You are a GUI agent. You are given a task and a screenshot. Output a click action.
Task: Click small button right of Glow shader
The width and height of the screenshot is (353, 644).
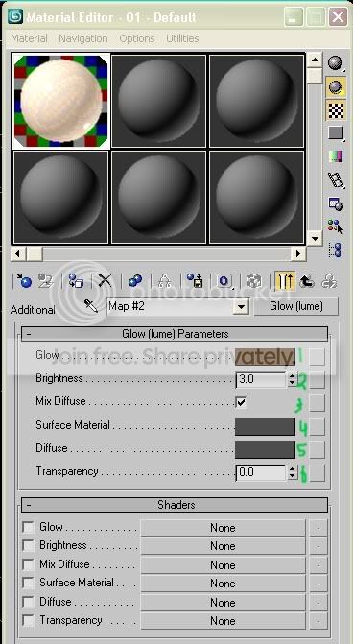tap(318, 527)
